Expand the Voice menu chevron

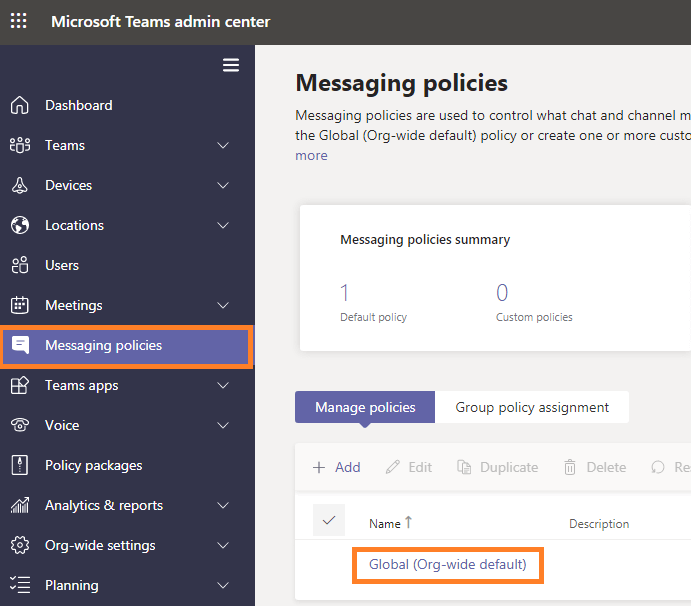coord(223,425)
